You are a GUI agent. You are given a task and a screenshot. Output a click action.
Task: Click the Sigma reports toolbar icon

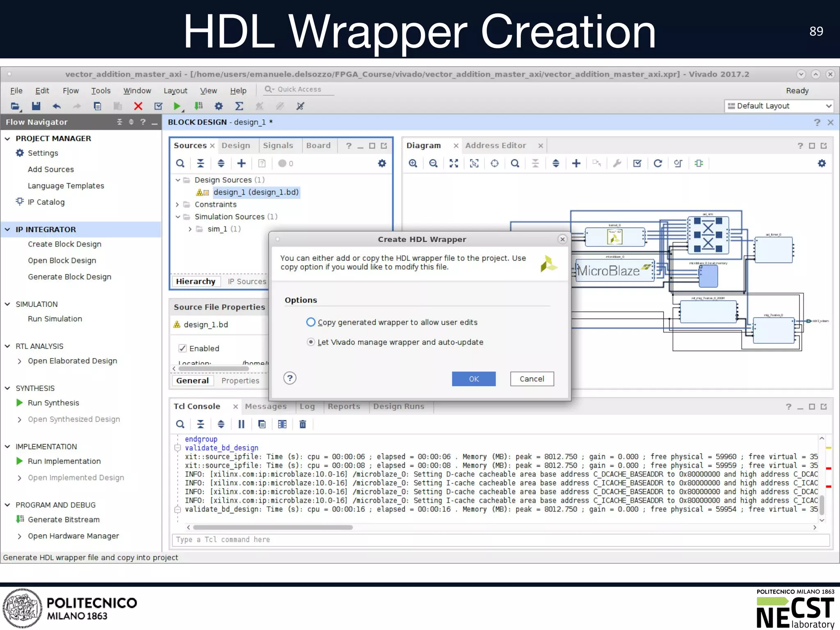(239, 106)
